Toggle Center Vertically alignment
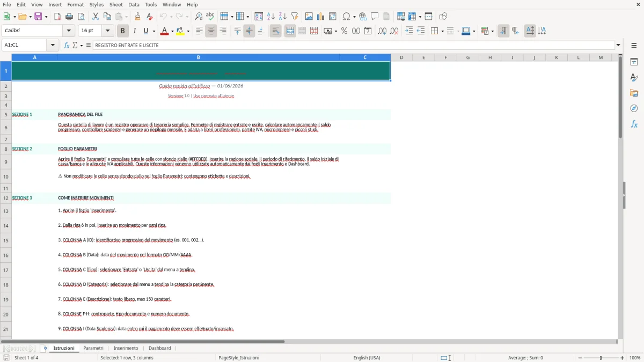Screen dimensions: 644x362 (249, 31)
